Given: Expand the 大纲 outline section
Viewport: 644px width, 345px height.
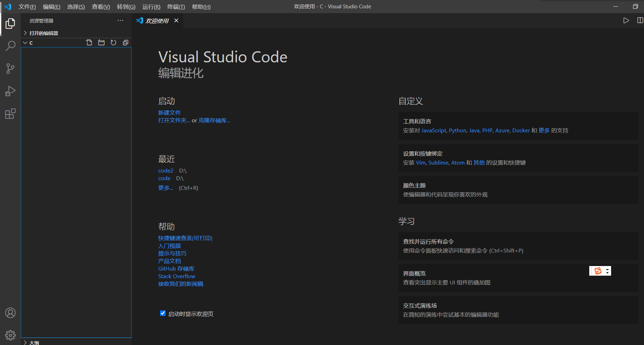Looking at the screenshot, I should pos(76,342).
